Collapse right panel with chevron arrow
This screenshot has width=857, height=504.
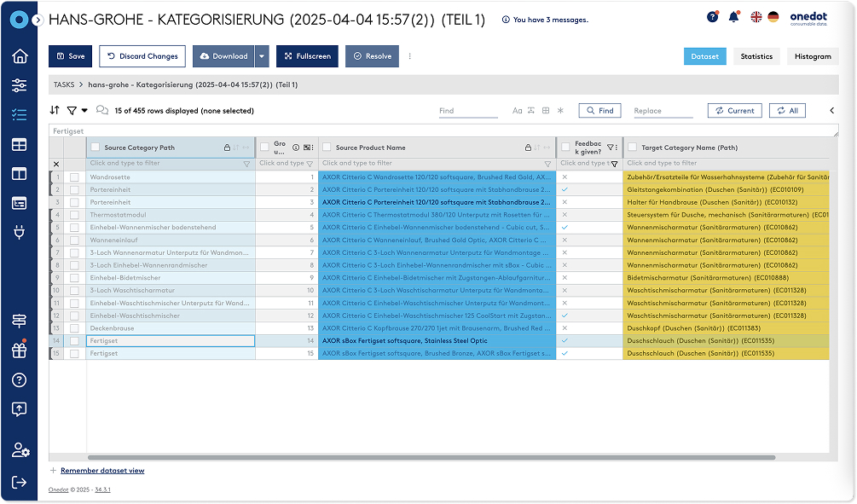[832, 110]
